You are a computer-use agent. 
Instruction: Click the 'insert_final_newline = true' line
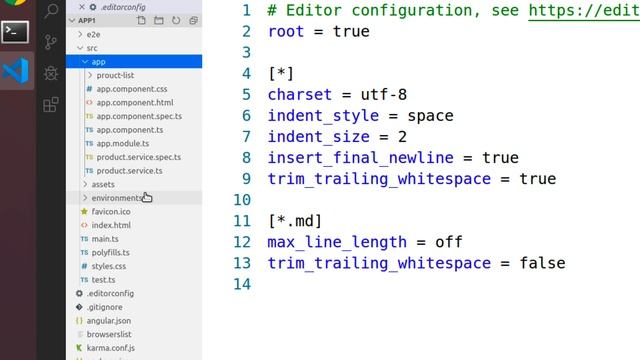393,158
